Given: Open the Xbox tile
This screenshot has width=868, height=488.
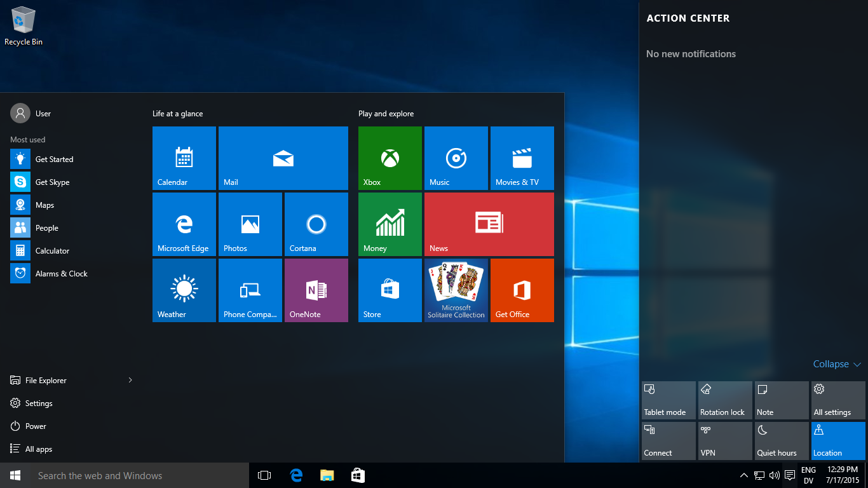Looking at the screenshot, I should click(390, 158).
